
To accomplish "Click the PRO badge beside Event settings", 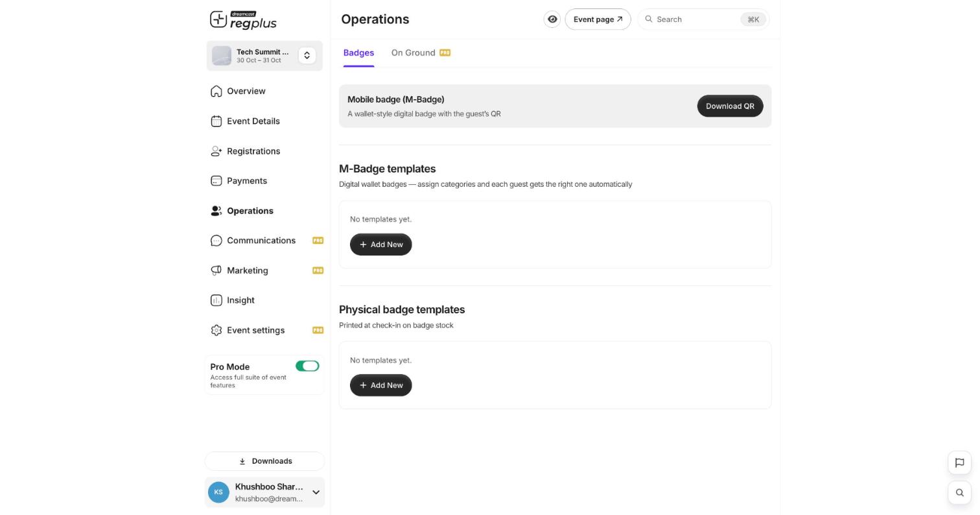I will 318,330.
